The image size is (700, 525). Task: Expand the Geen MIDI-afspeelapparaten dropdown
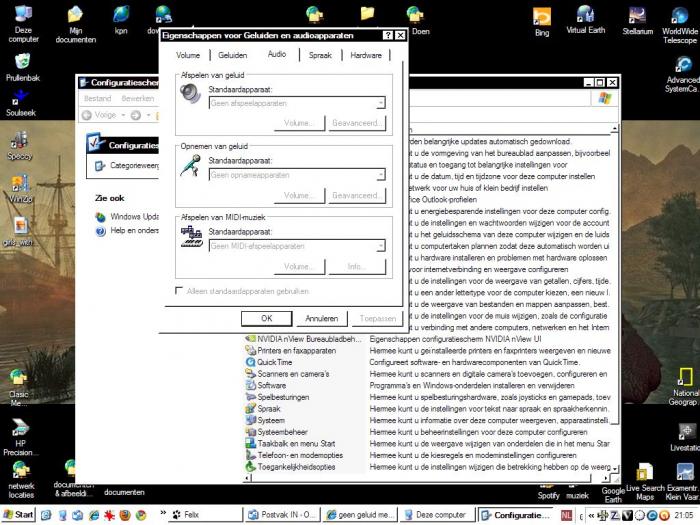point(380,246)
